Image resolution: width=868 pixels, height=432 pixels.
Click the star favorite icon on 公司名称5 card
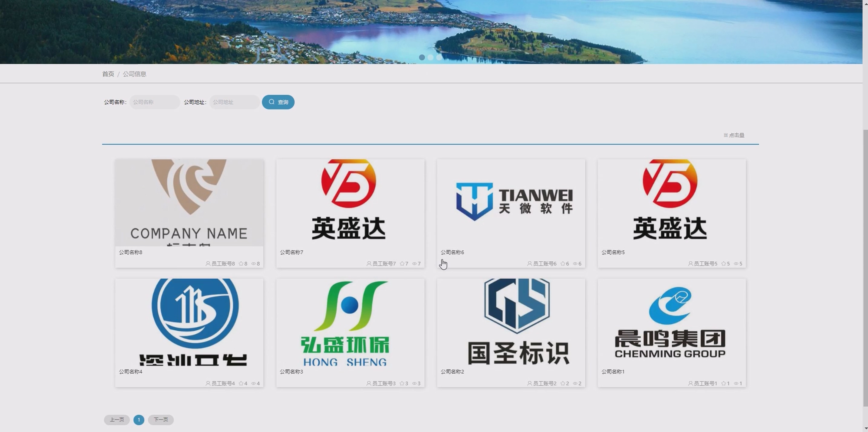click(x=723, y=263)
